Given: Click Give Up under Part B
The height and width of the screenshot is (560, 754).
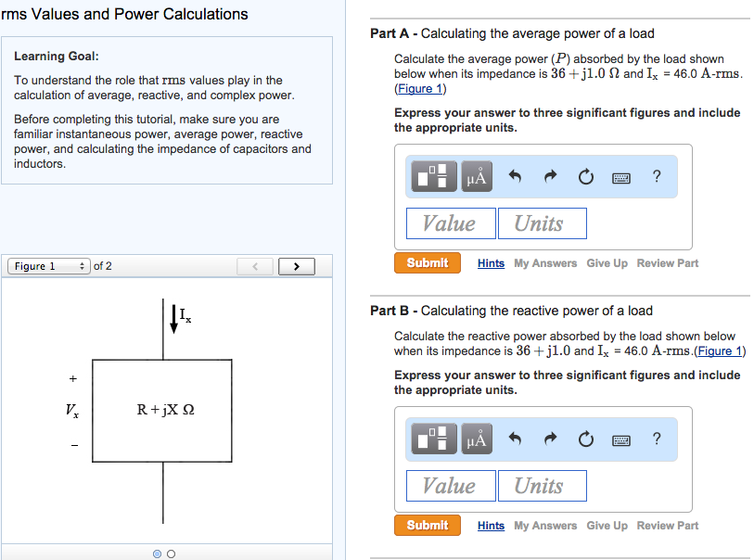Looking at the screenshot, I should coord(607,525).
